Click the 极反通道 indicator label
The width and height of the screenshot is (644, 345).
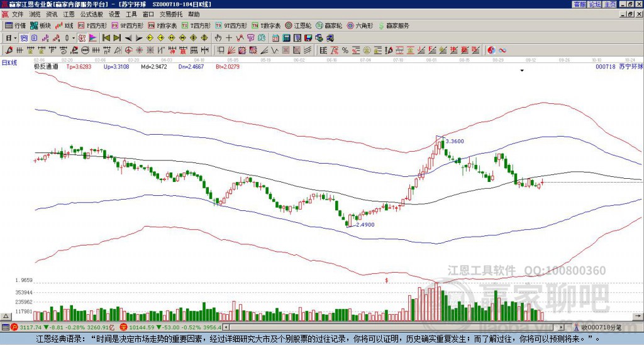[46, 67]
